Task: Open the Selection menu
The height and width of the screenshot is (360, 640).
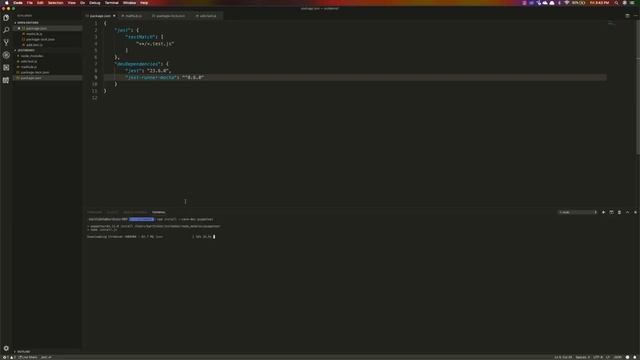Action: pos(56,3)
